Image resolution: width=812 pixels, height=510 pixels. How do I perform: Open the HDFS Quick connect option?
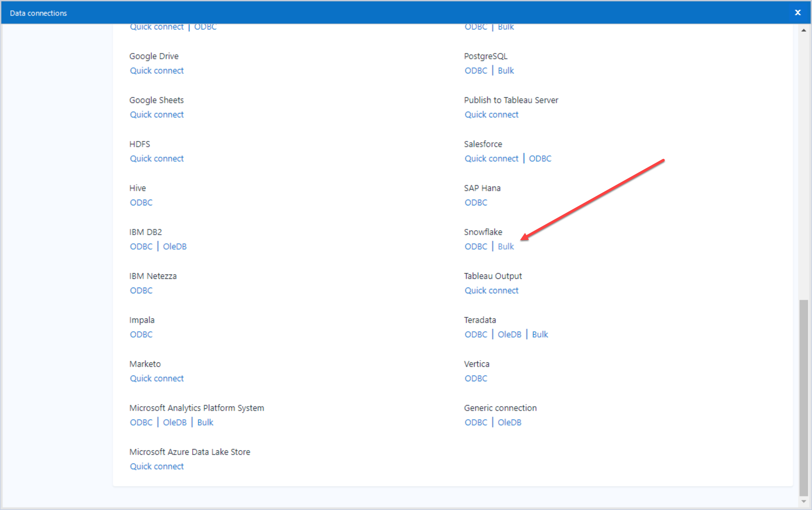click(x=156, y=158)
